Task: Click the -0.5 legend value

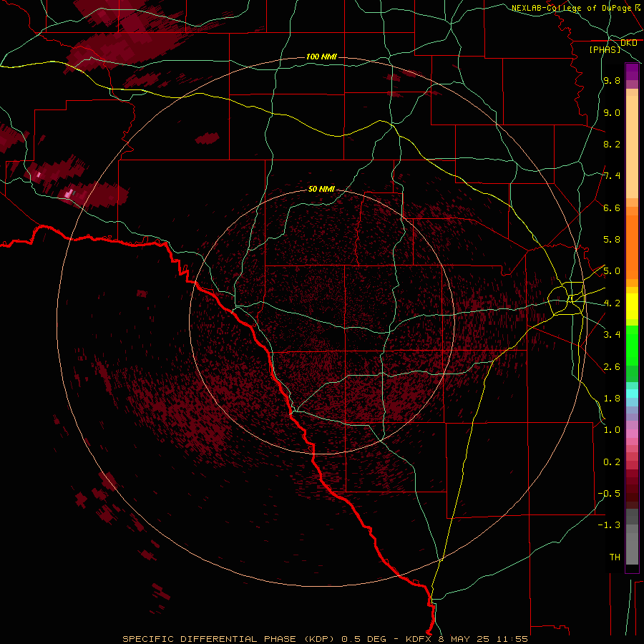Action: pos(610,493)
